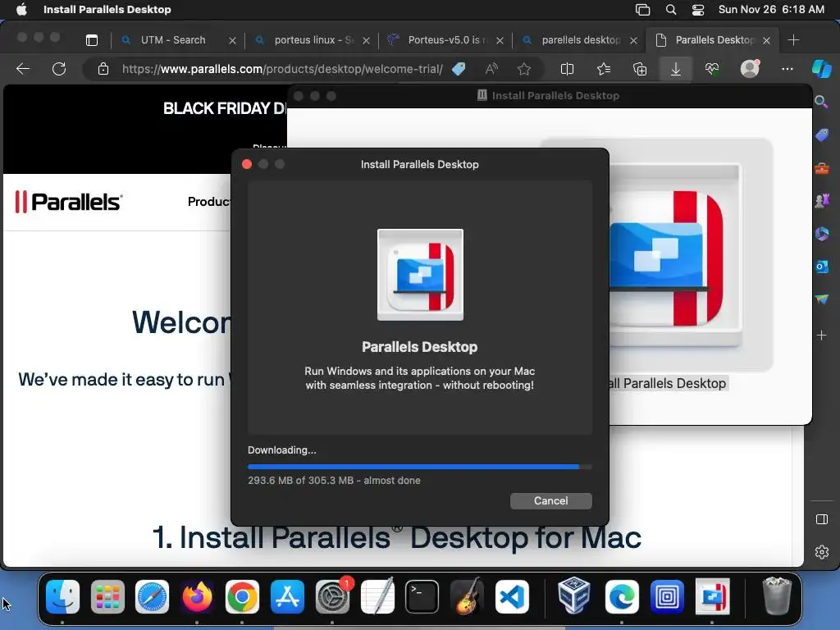Open Spotlight search in menu bar

coord(671,10)
